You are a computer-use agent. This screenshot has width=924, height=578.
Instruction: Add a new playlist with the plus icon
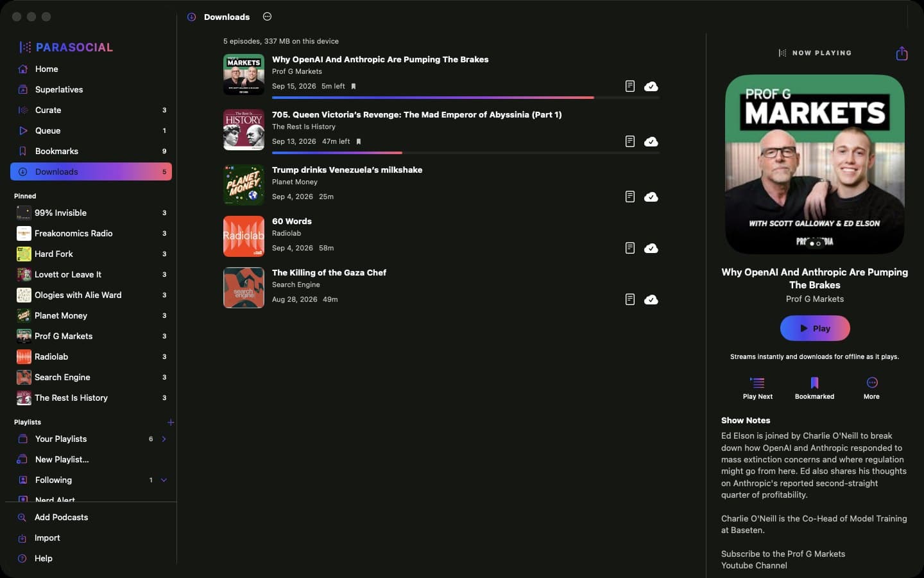tap(171, 423)
